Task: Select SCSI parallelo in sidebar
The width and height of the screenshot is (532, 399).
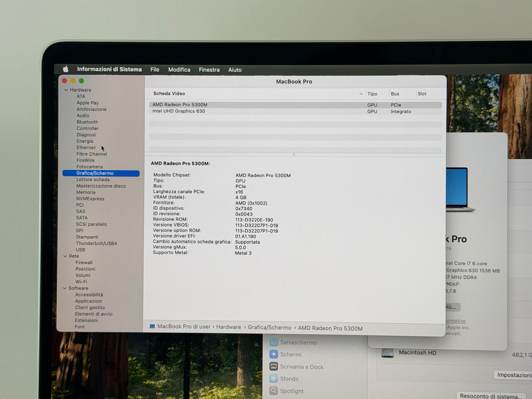Action: coord(91,224)
